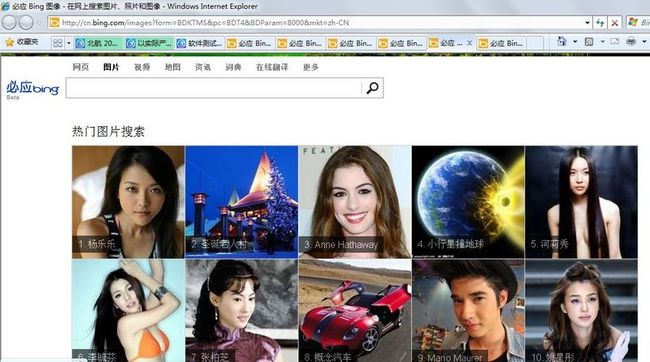The height and width of the screenshot is (362, 650).
Task: Expand the 更多 more menu
Action: click(x=310, y=67)
